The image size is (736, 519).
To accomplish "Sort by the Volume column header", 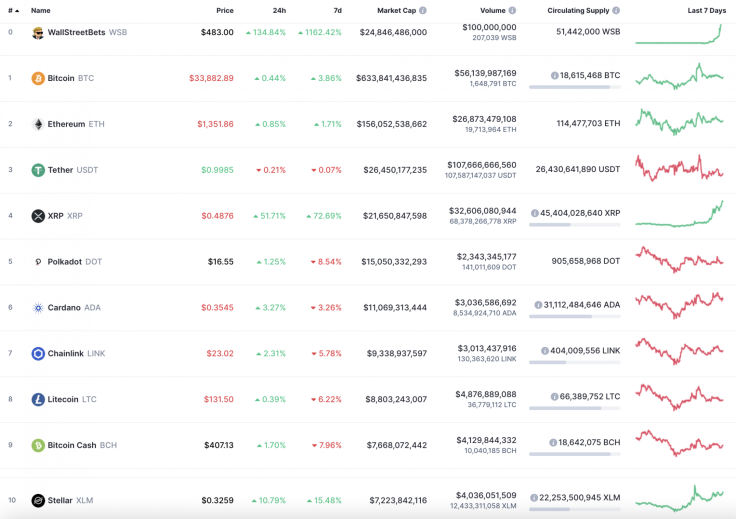I will pyautogui.click(x=493, y=10).
